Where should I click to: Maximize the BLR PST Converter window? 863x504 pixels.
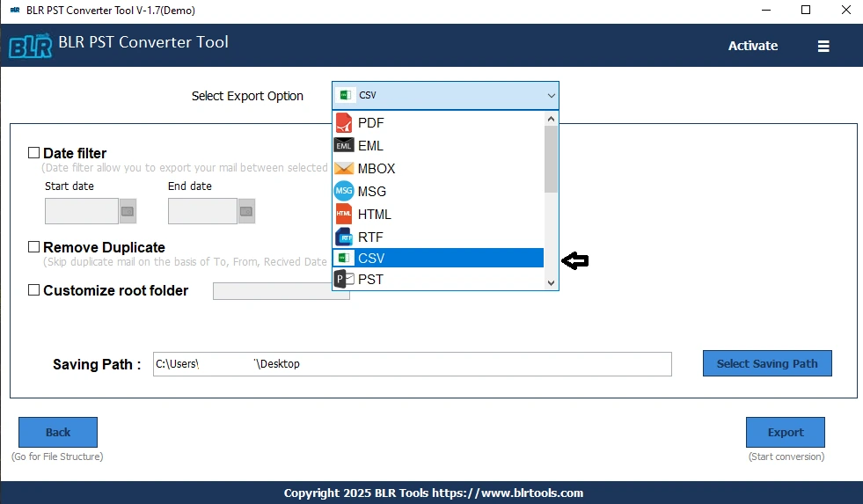tap(806, 10)
